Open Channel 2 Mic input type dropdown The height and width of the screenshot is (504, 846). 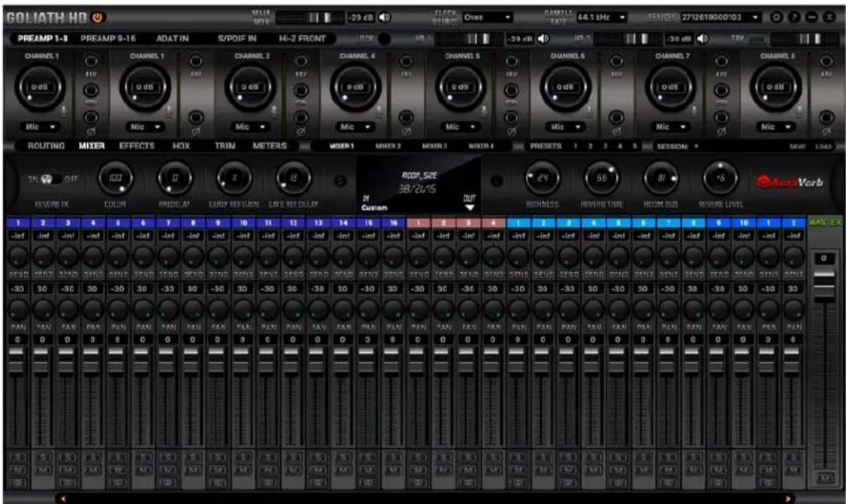(x=146, y=127)
